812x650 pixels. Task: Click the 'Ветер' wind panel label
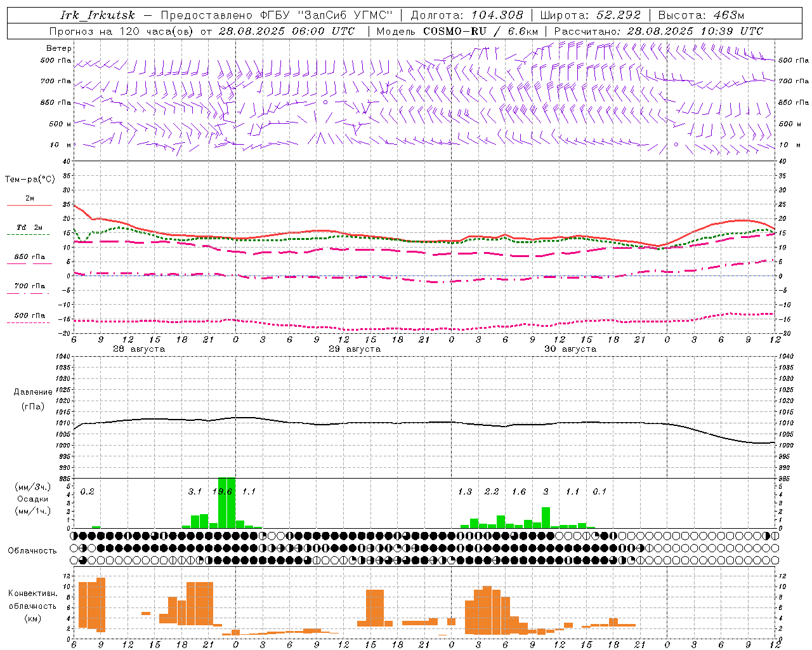pos(58,48)
